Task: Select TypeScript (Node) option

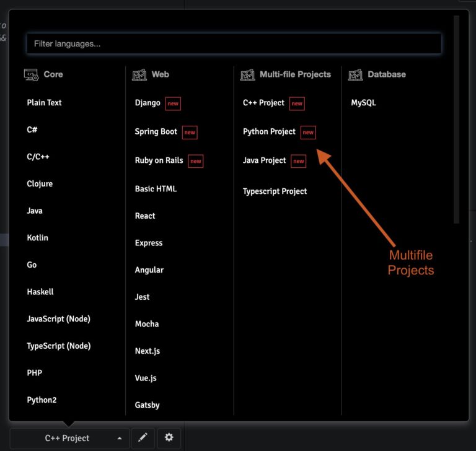Action: (x=59, y=346)
